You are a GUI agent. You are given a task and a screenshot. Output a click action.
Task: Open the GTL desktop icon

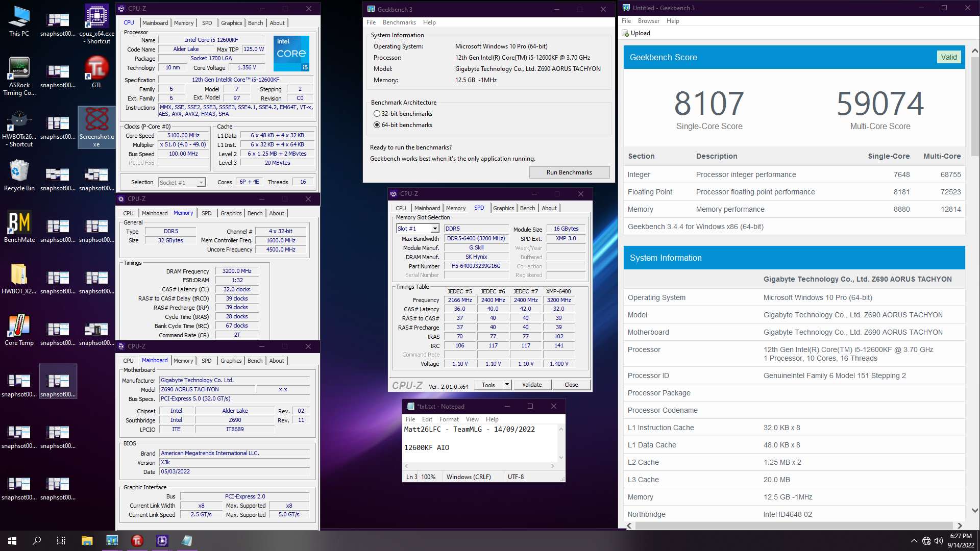(x=96, y=72)
